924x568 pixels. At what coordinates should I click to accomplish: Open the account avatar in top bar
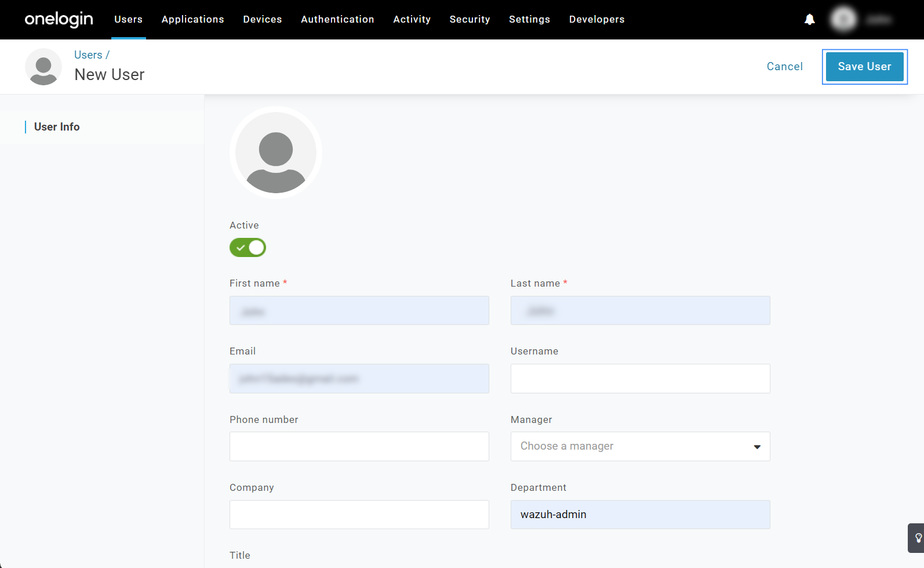coord(843,20)
